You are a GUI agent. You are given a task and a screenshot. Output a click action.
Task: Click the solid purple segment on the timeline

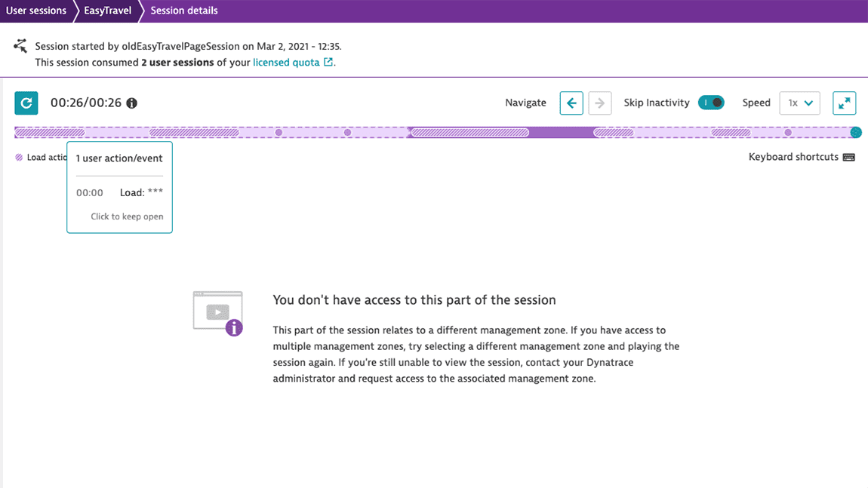coord(561,133)
